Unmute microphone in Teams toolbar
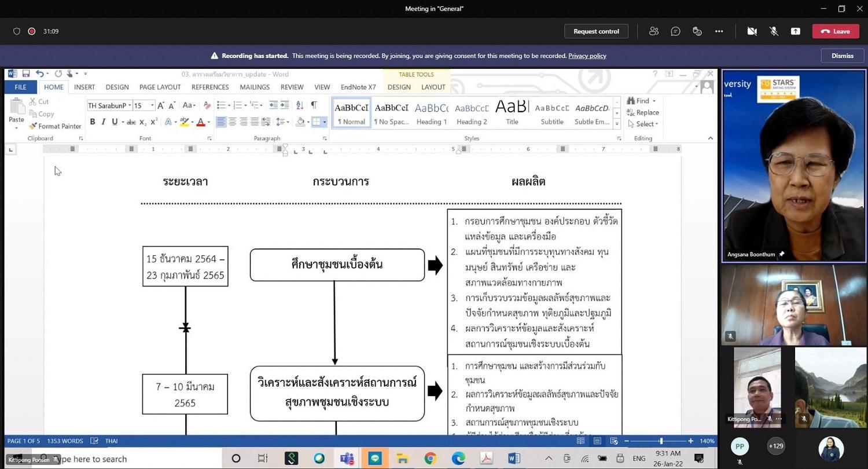 (774, 31)
